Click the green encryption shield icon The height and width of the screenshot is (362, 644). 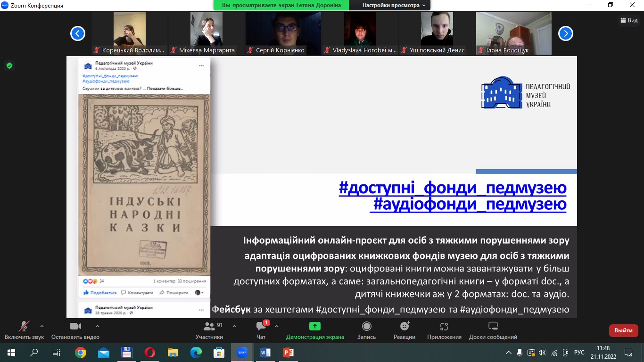click(x=9, y=66)
